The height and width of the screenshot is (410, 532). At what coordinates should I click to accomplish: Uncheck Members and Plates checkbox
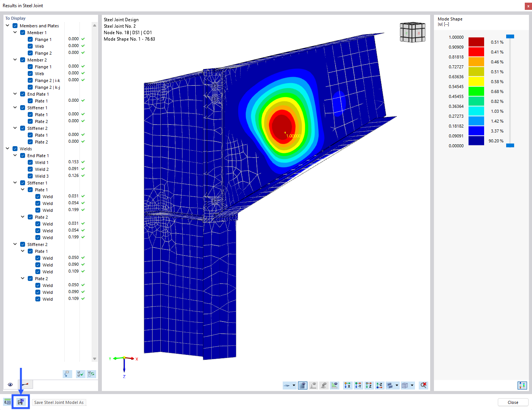[x=15, y=26]
